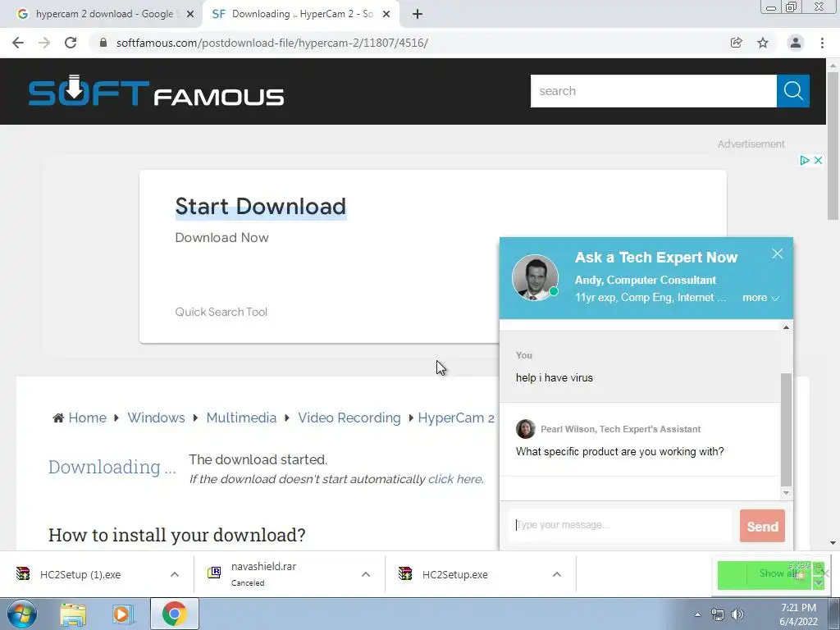Click the volume speaker tray icon
This screenshot has width=840, height=630.
pyautogui.click(x=737, y=614)
